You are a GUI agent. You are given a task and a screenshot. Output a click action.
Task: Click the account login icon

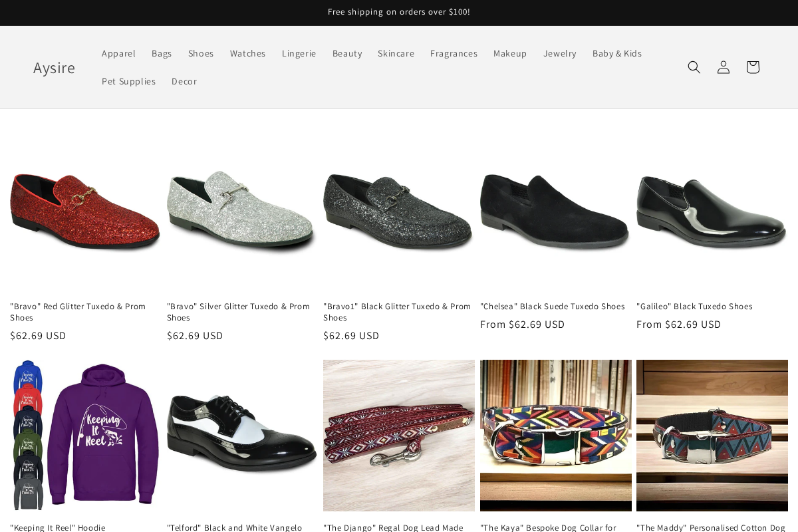point(723,67)
